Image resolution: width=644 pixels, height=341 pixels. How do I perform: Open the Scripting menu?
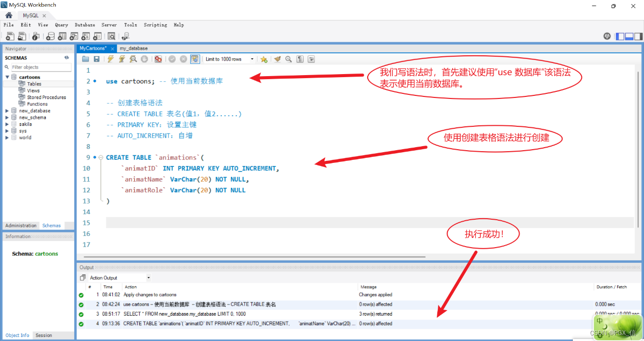pos(155,25)
